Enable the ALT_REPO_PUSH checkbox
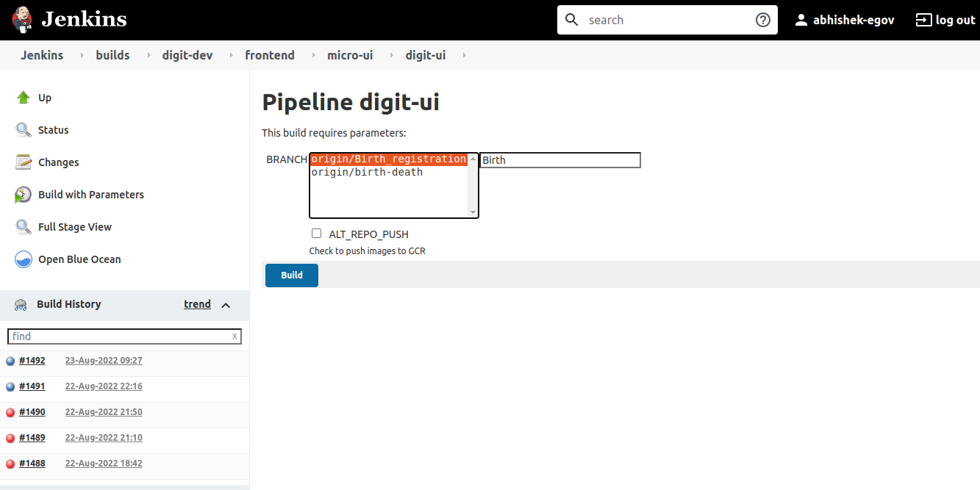The image size is (980, 490). [317, 234]
